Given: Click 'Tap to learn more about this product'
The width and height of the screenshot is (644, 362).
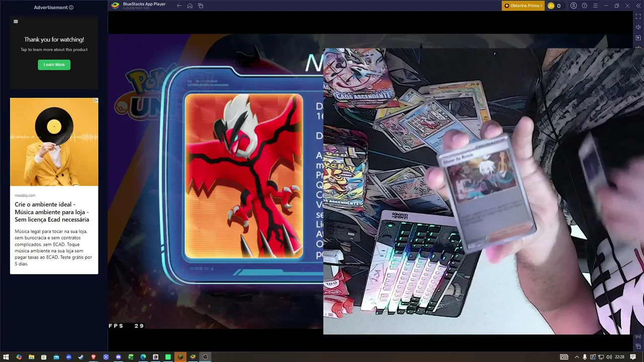Looking at the screenshot, I should (x=54, y=50).
